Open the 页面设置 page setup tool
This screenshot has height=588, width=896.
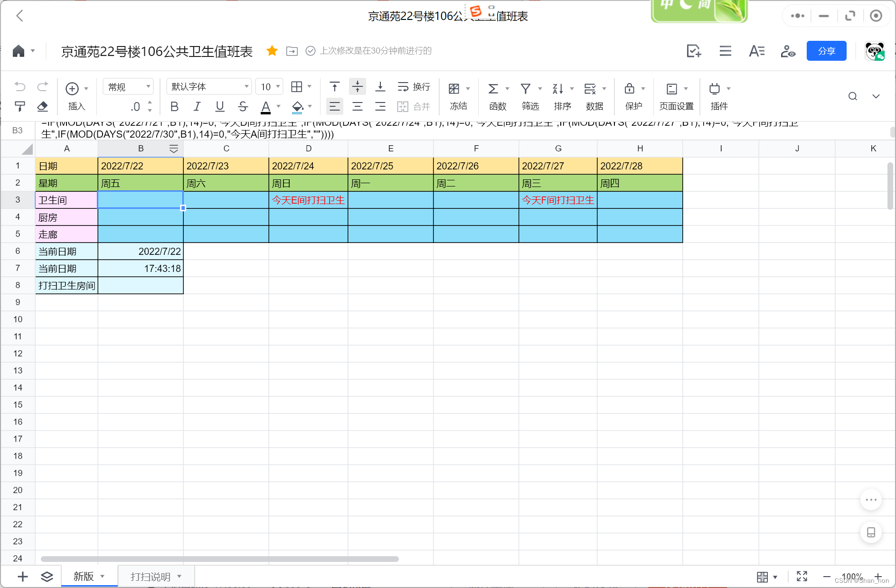click(x=677, y=97)
